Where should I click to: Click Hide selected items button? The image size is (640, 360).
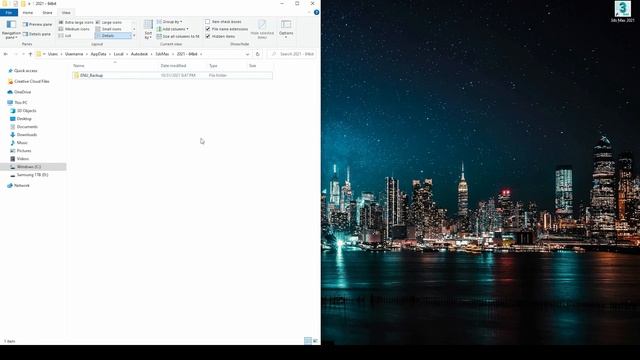pos(262,29)
